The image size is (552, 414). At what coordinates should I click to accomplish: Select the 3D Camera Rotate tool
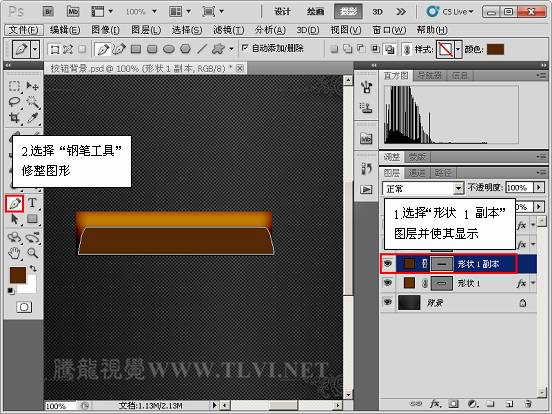coord(32,237)
